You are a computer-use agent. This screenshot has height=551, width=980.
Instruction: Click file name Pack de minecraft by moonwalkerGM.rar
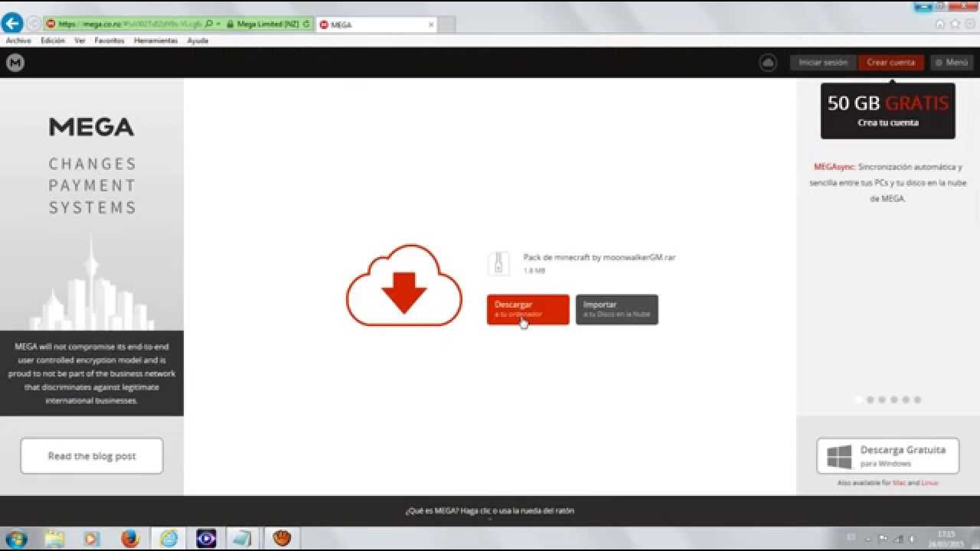(x=599, y=258)
